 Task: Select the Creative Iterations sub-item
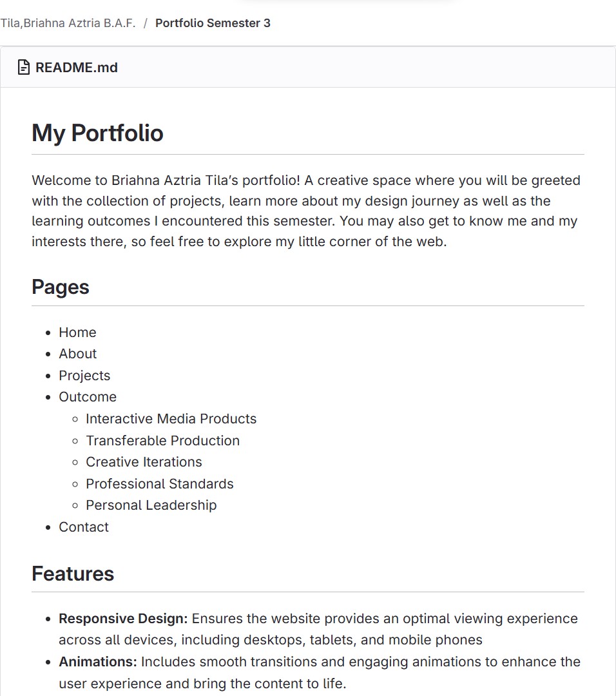tap(144, 462)
